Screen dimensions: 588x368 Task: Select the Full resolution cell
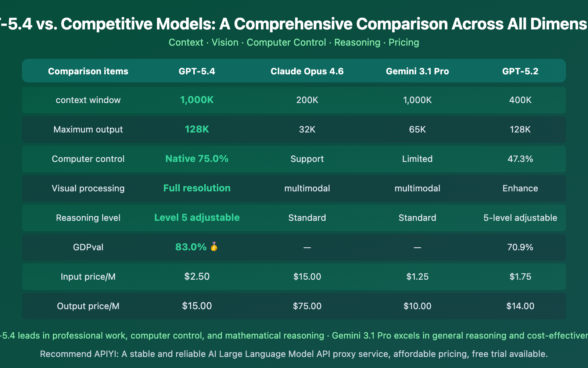tap(197, 188)
